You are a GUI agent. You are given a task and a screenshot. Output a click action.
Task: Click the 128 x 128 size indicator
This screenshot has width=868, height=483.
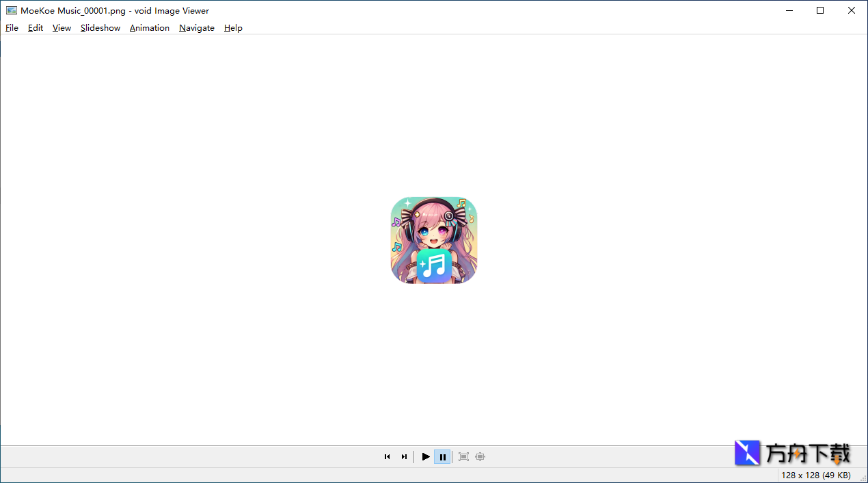pyautogui.click(x=815, y=475)
